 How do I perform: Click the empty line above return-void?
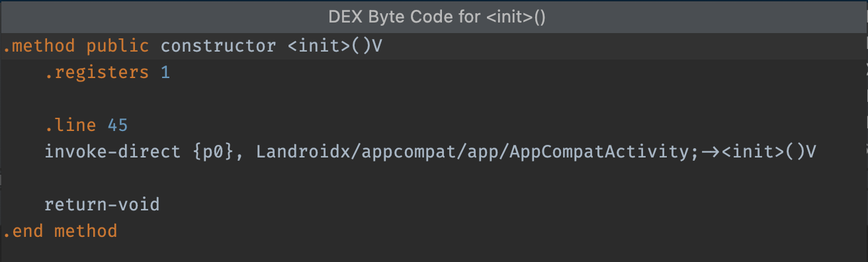(434, 178)
